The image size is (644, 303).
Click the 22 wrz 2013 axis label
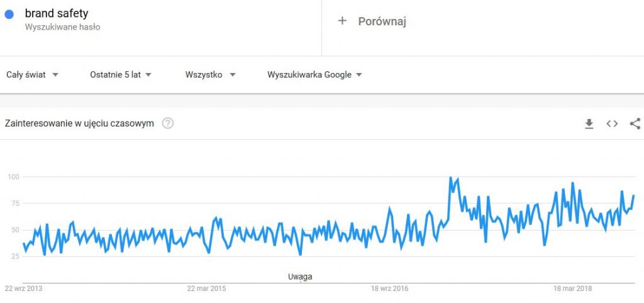(x=23, y=289)
